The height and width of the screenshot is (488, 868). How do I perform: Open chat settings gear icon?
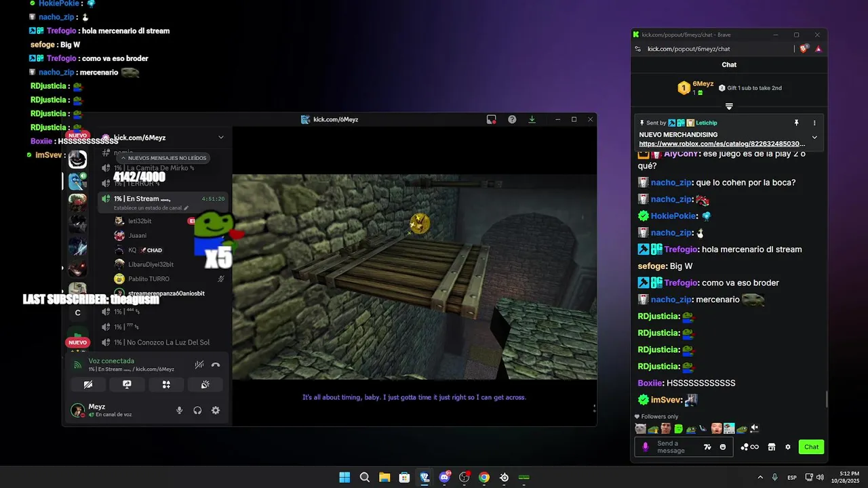[x=788, y=447]
